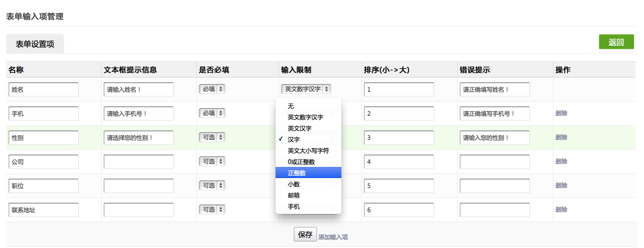
Task: Click empty error hint field in 公司 row
Action: [495, 162]
